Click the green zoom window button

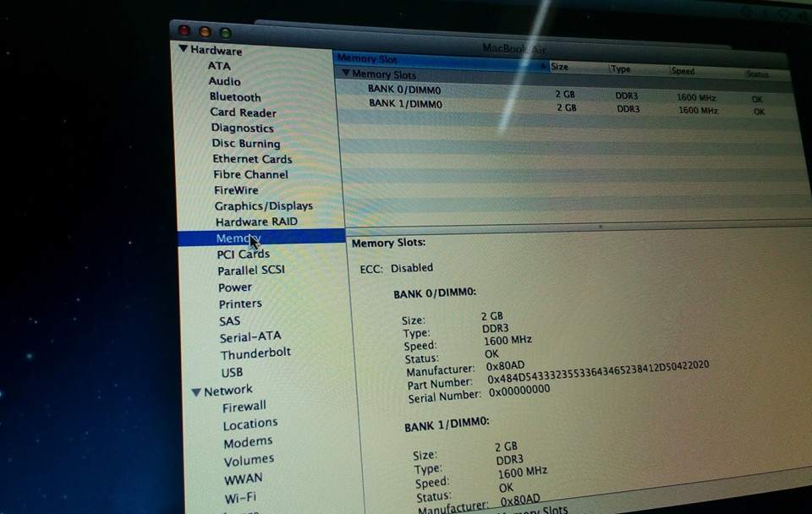[x=225, y=33]
